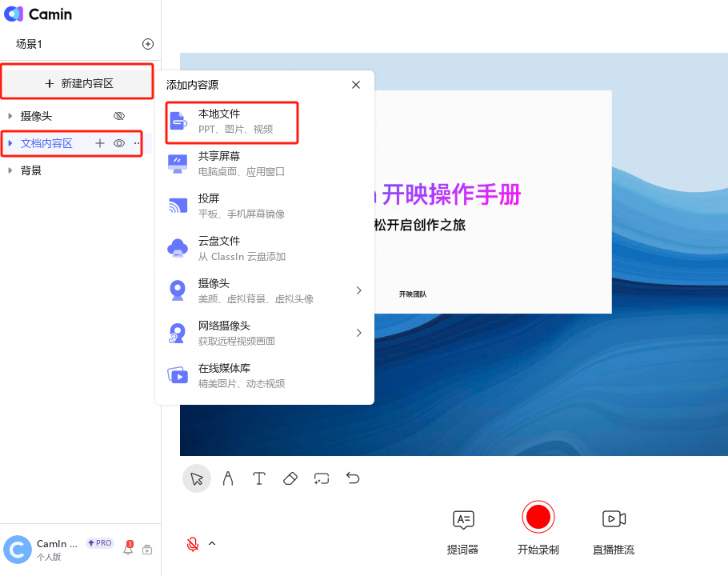
Task: Click the 共享屏幕 screen share icon
Action: tap(178, 163)
